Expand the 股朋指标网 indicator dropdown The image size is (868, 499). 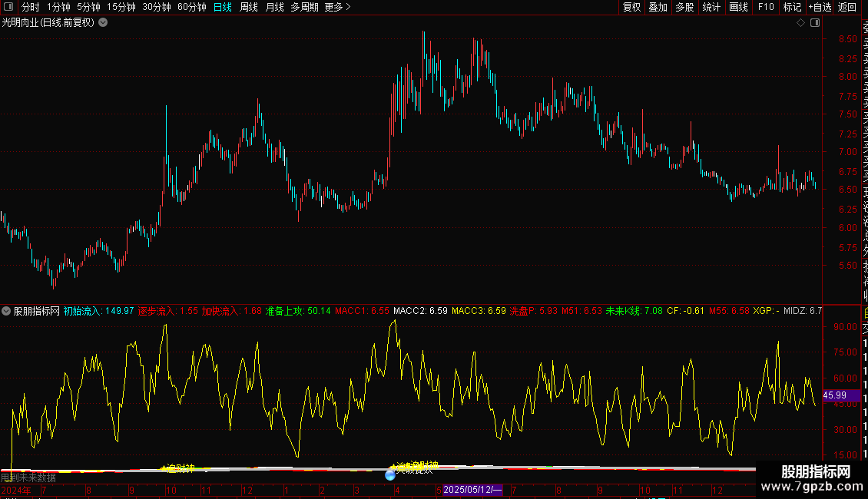tap(6, 311)
